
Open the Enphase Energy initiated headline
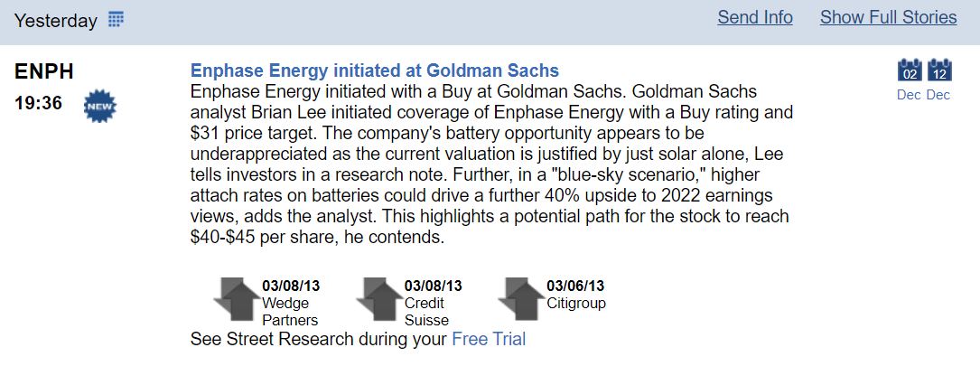pos(375,70)
